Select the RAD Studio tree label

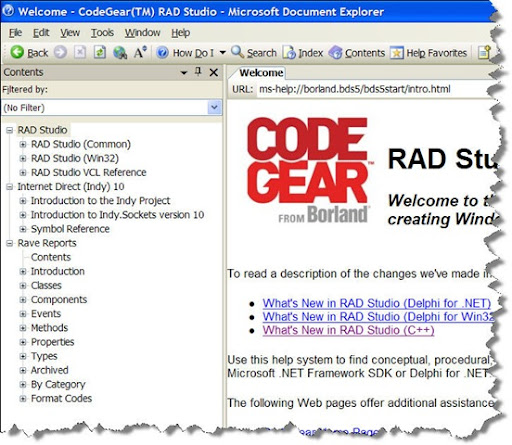[42, 130]
